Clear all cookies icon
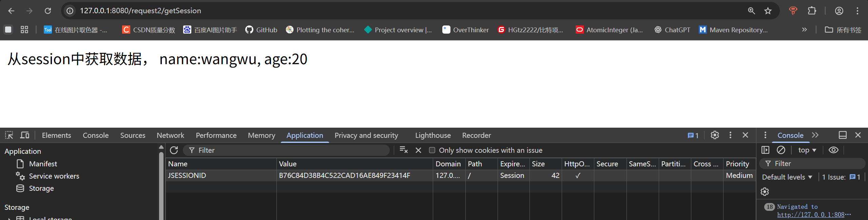This screenshot has height=220, width=868. (404, 150)
